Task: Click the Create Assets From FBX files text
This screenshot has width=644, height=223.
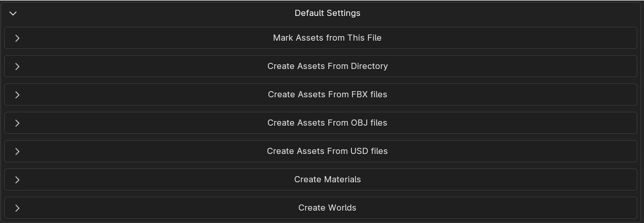Action: (327, 95)
